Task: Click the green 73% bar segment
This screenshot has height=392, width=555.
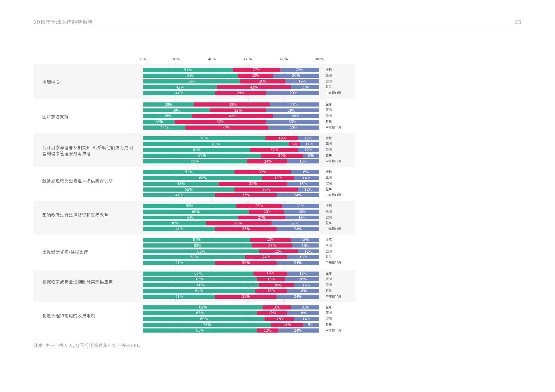Action: pos(207,325)
